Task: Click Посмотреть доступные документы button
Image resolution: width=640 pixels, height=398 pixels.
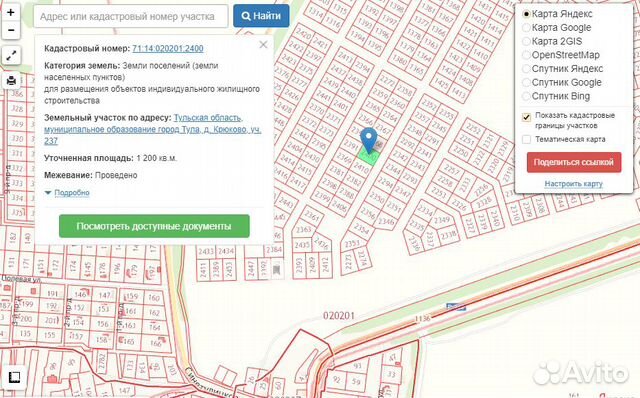Action: (154, 226)
